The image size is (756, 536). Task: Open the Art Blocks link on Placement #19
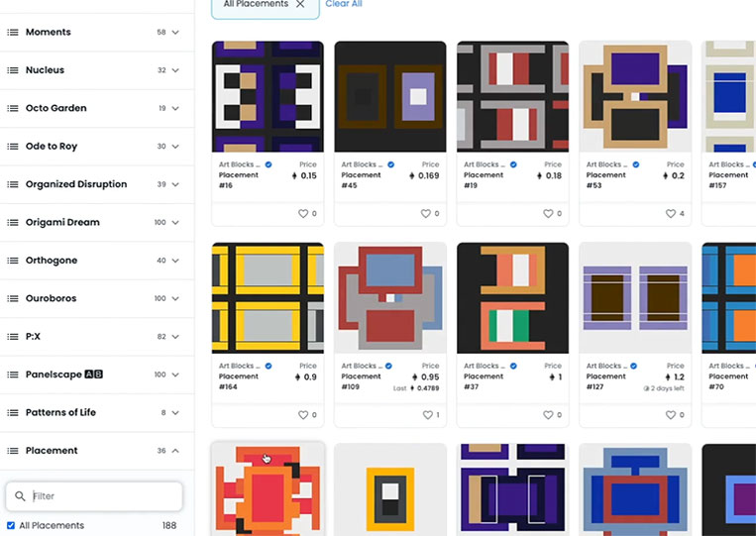click(x=485, y=164)
